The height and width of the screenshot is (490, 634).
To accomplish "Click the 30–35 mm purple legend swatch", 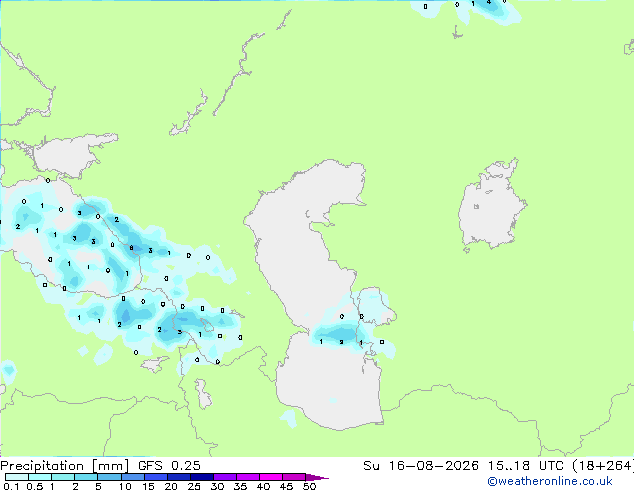I will (x=224, y=477).
